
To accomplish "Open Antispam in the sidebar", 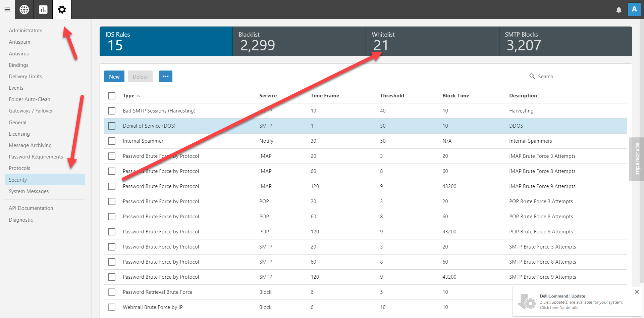I will pos(19,42).
